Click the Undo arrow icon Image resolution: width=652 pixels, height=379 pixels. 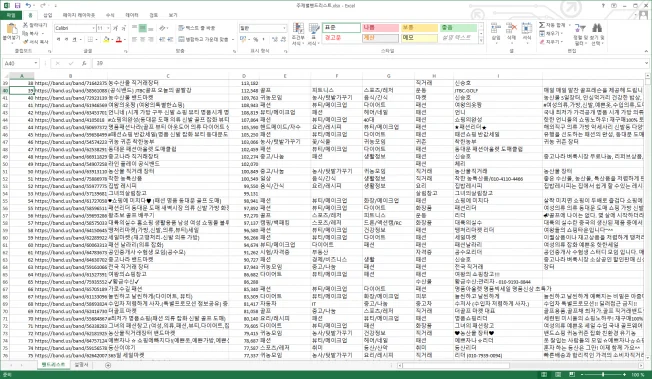[28, 5]
